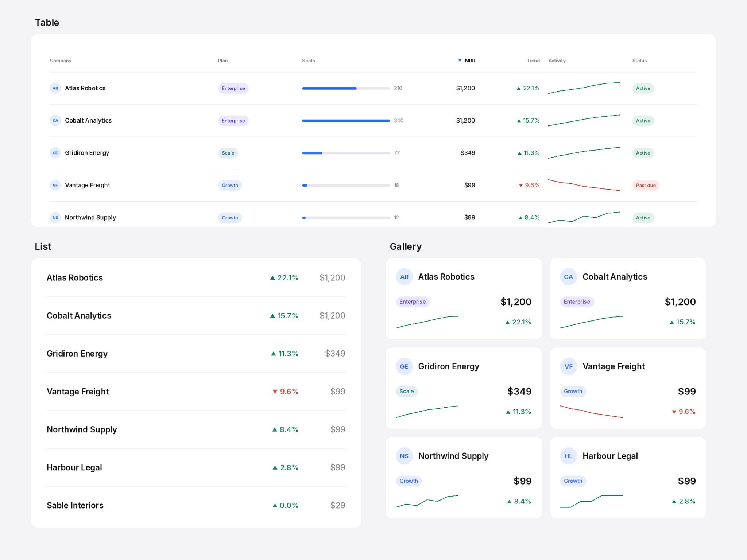The height and width of the screenshot is (560, 747).
Task: Click the Northwind Supply activity sparkline in the table
Action: 584,218
